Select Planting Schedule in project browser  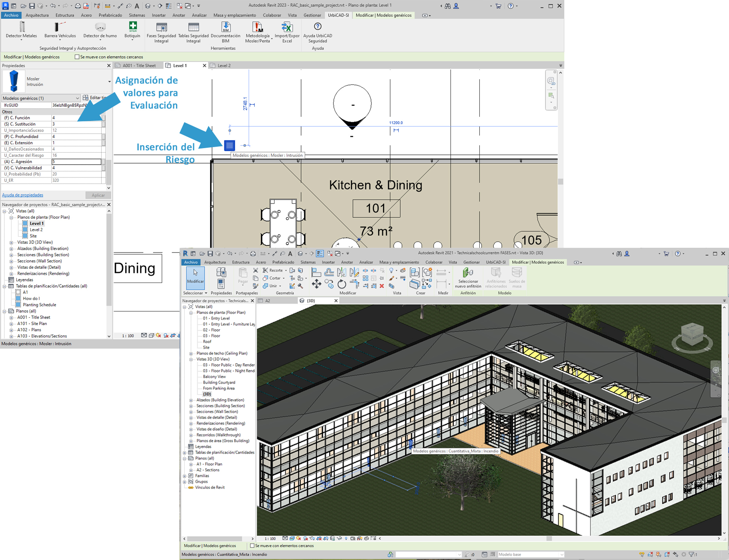(x=39, y=305)
